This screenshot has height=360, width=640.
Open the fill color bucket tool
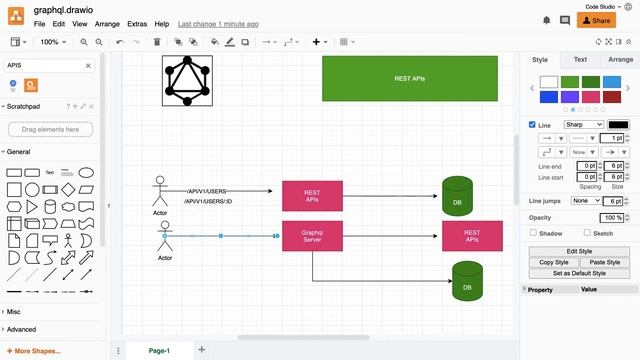[214, 42]
